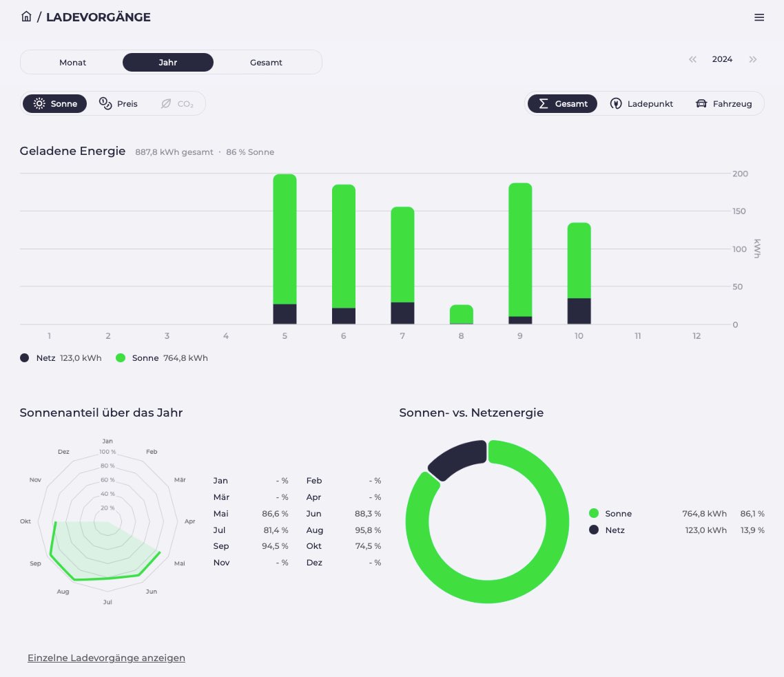The image size is (784, 677).
Task: Click Geladene Energie heading
Action: pyautogui.click(x=72, y=151)
